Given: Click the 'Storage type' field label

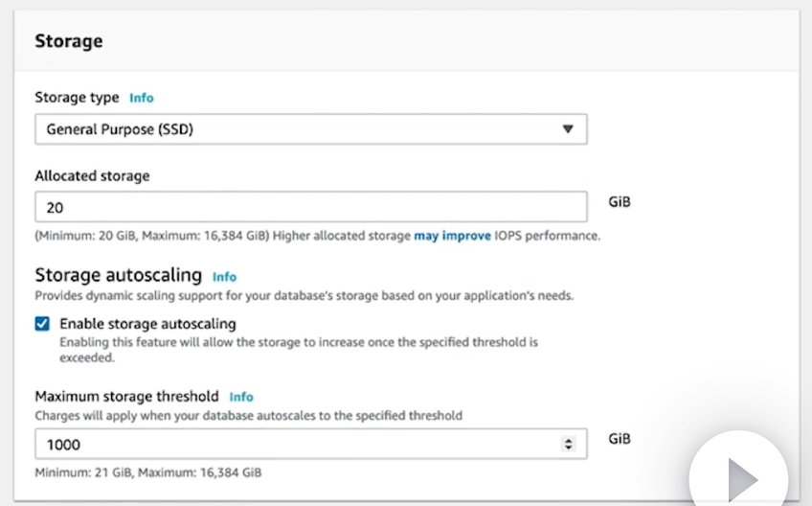Looking at the screenshot, I should tap(77, 98).
